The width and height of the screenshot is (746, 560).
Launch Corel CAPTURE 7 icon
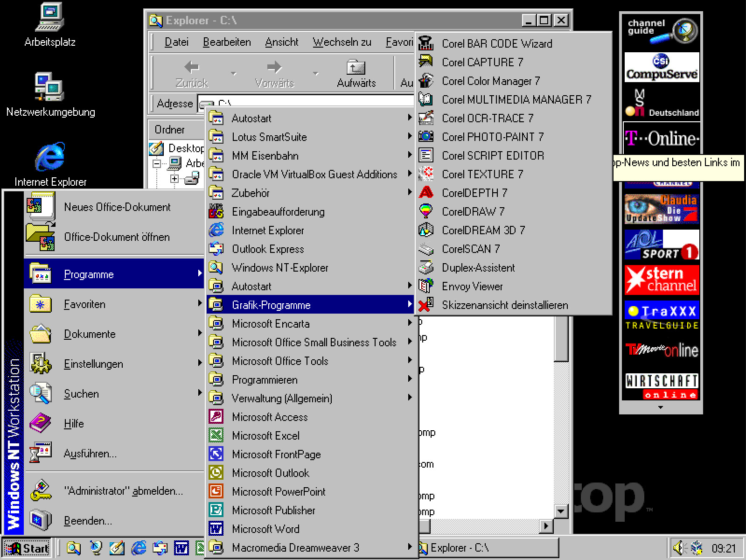pyautogui.click(x=425, y=62)
